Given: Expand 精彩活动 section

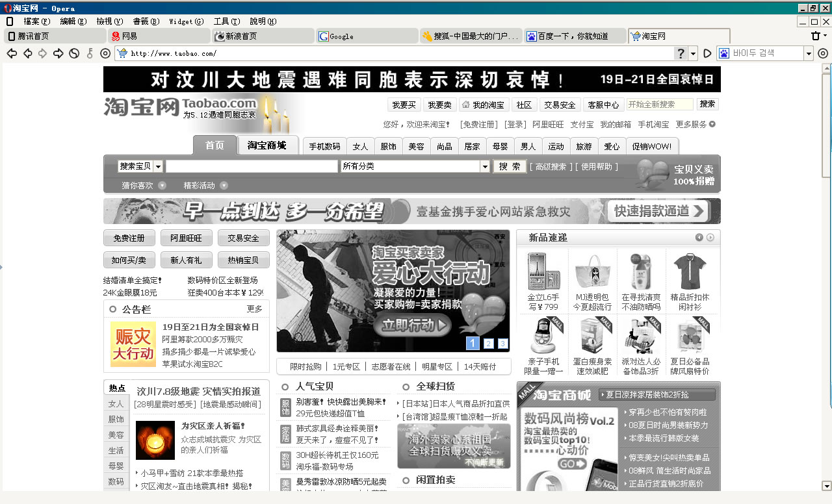Looking at the screenshot, I should pyautogui.click(x=224, y=186).
